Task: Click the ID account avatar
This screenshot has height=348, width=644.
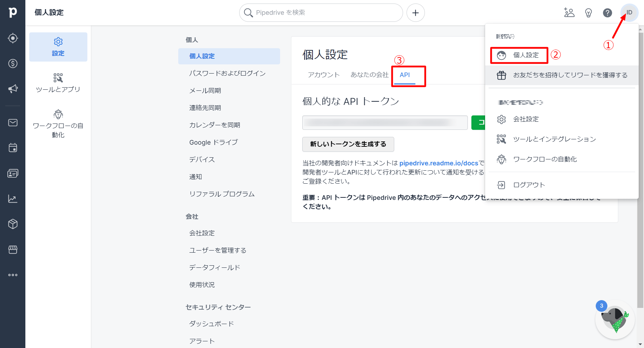Action: pos(629,13)
